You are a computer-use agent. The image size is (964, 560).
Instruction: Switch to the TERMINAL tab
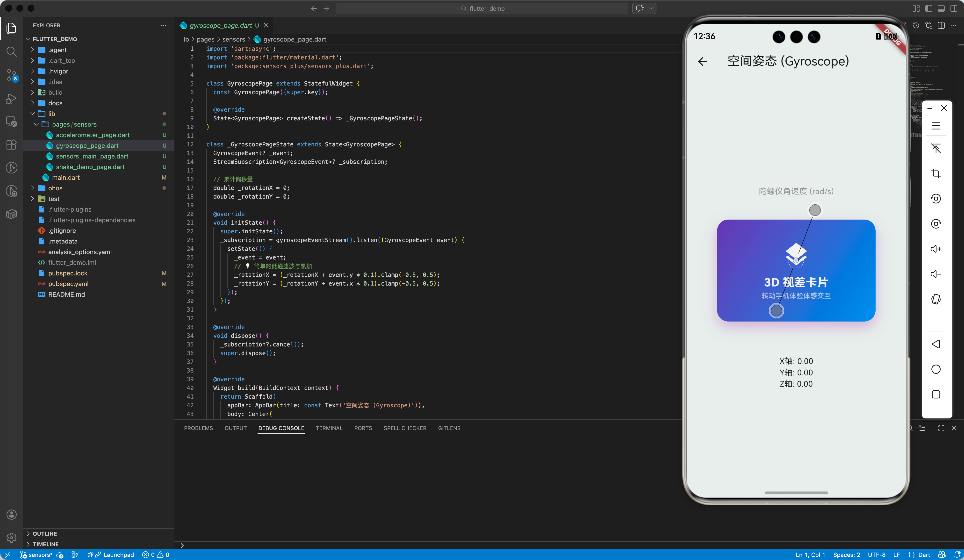point(329,428)
